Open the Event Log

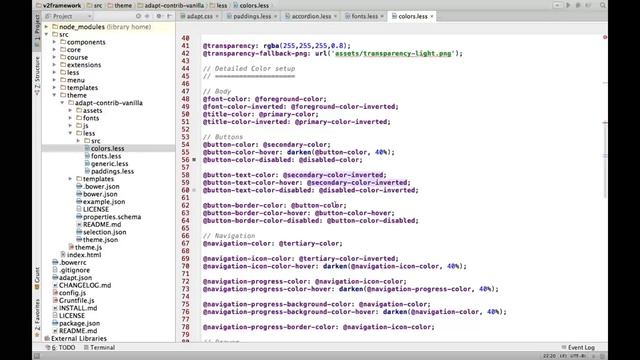pyautogui.click(x=578, y=348)
